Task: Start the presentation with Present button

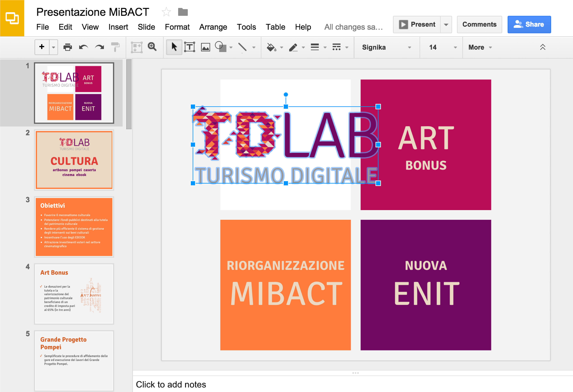Action: coord(417,24)
